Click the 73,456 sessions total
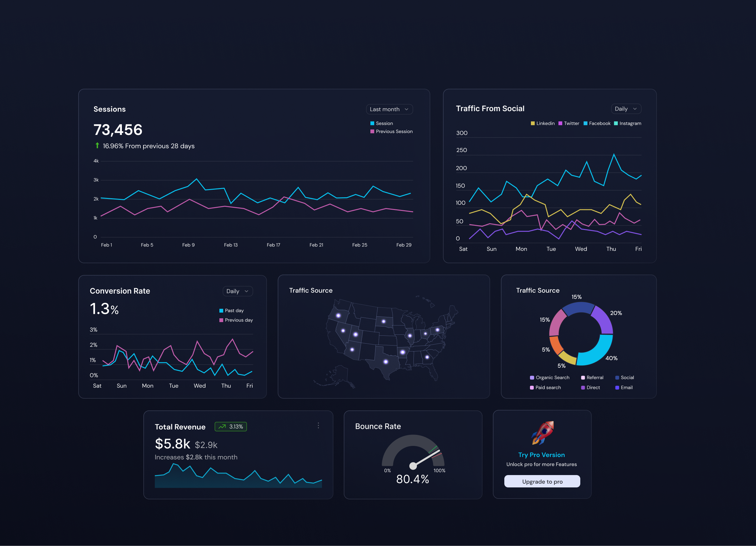This screenshot has height=546, width=756. click(118, 130)
